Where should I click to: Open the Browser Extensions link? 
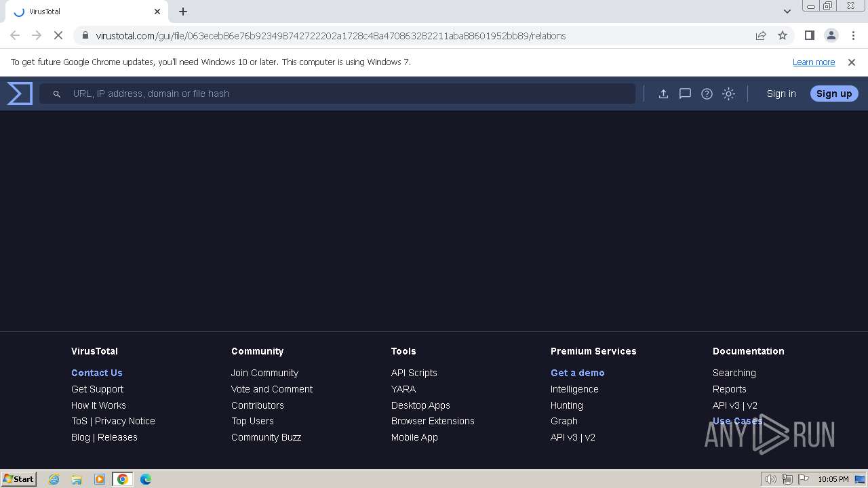(x=433, y=421)
